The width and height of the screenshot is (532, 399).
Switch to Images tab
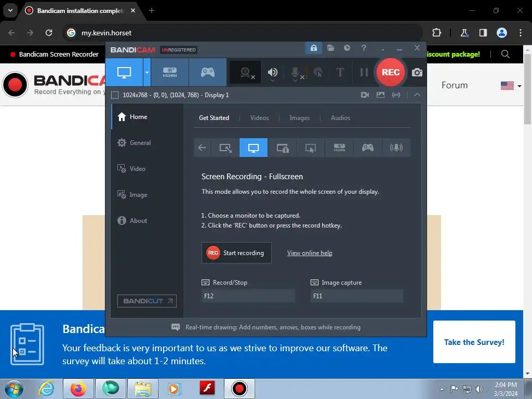click(299, 118)
